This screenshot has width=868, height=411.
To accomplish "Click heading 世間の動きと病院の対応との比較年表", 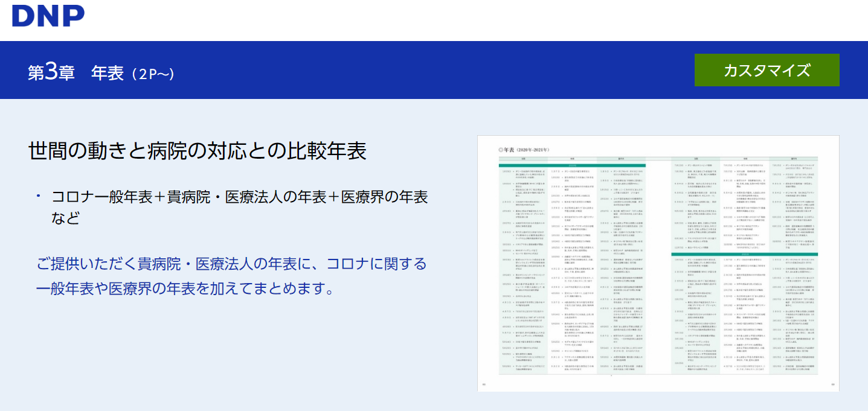I will click(x=198, y=151).
